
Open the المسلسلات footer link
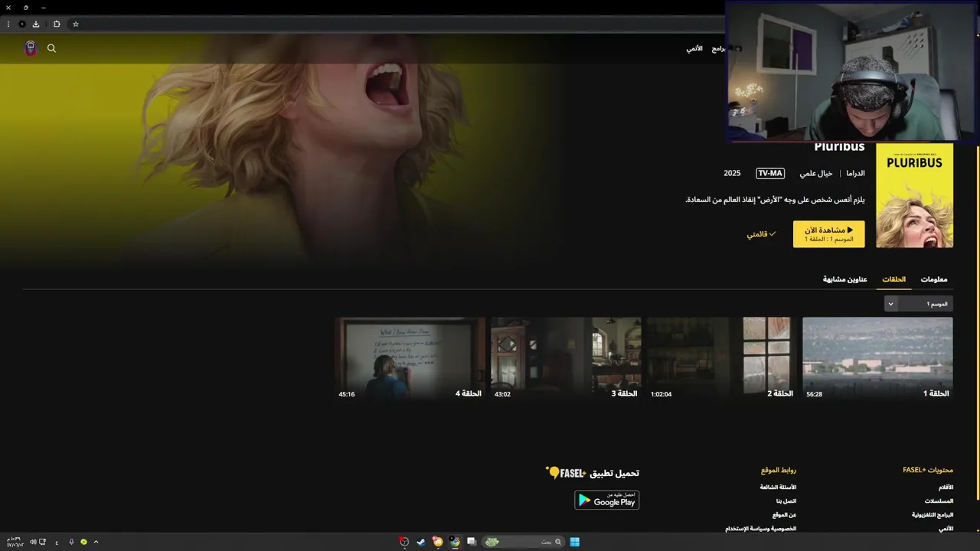[939, 501]
